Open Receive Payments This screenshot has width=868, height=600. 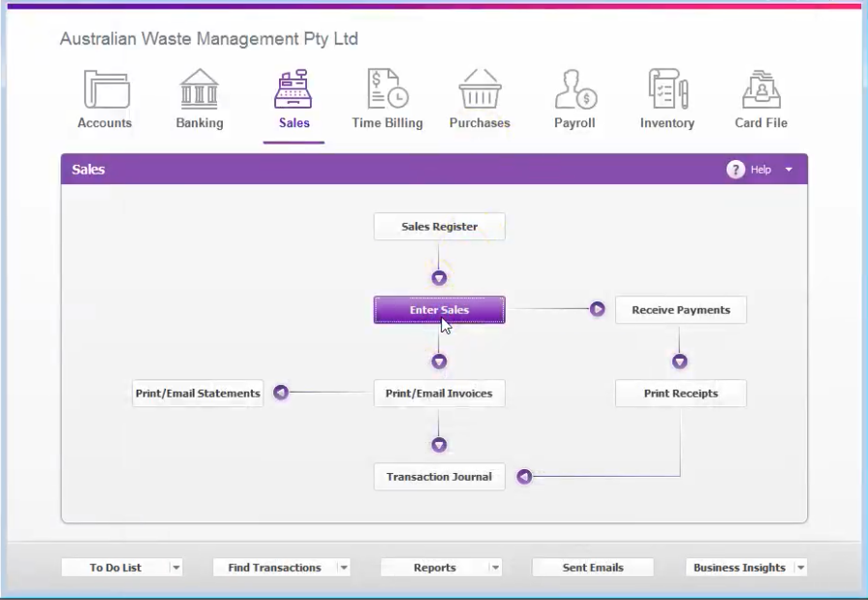[x=681, y=310]
